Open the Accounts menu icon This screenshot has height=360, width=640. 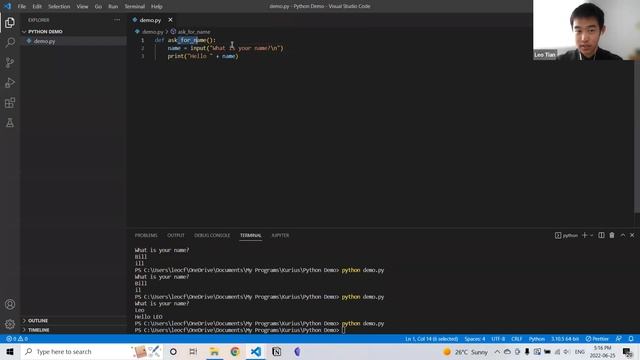(x=10, y=304)
